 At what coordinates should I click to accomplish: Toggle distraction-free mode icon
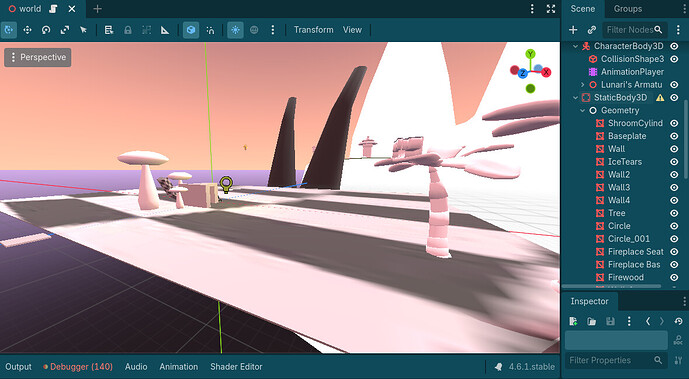click(x=551, y=9)
